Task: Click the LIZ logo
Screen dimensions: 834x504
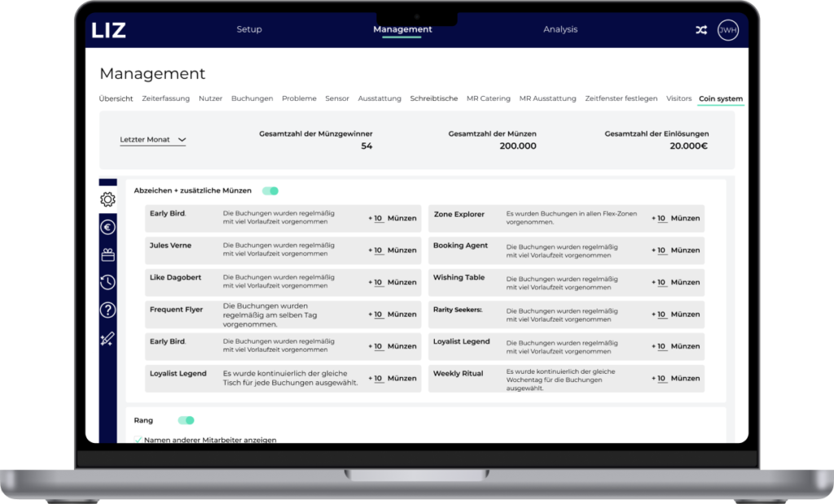Action: pyautogui.click(x=108, y=30)
